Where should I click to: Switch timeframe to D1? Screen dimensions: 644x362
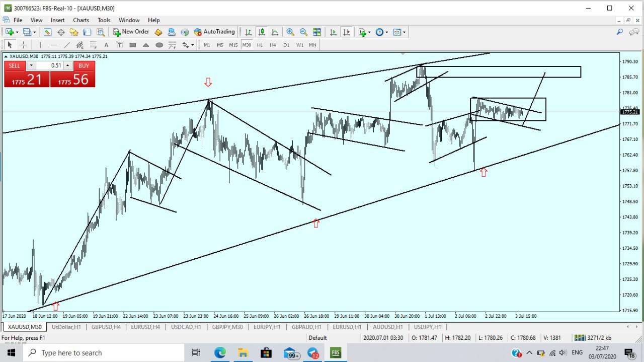click(x=286, y=45)
